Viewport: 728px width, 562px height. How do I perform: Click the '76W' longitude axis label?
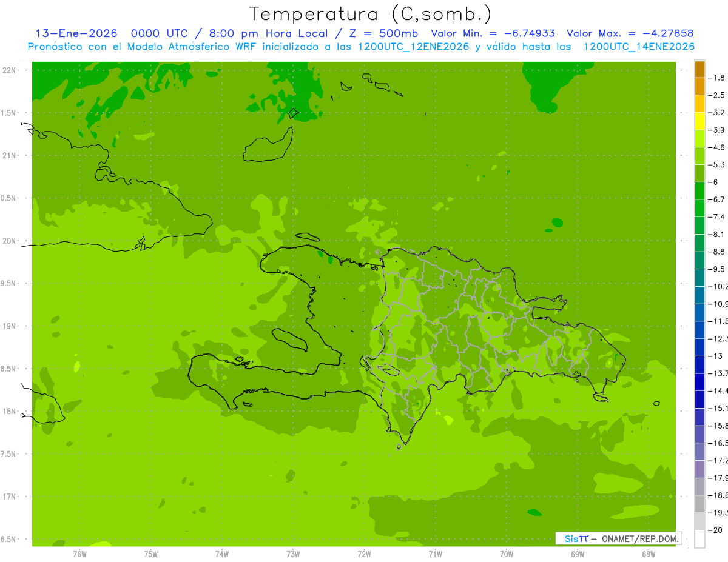(79, 554)
